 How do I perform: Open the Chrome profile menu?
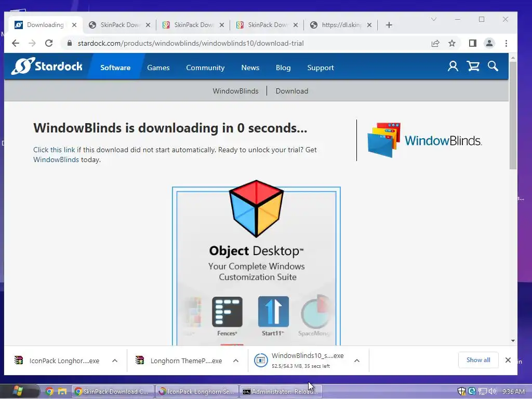(x=489, y=43)
